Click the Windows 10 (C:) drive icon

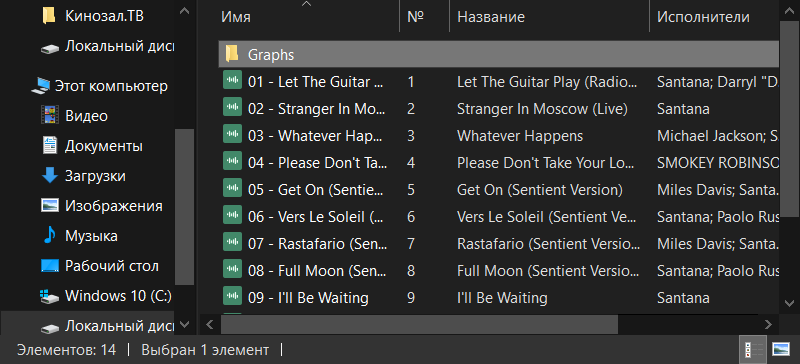(49, 296)
